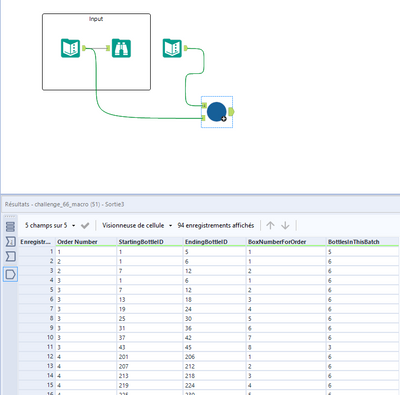This screenshot has width=400, height=395.
Task: Click the Browse tool's input anchor
Action: click(x=108, y=48)
